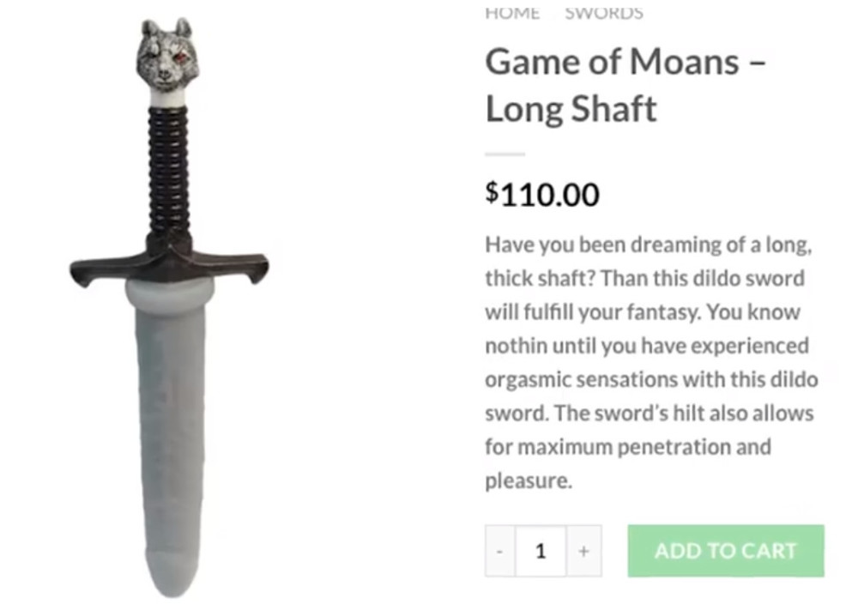Open the HOME breadcrumb link
The width and height of the screenshot is (858, 616).
[512, 12]
